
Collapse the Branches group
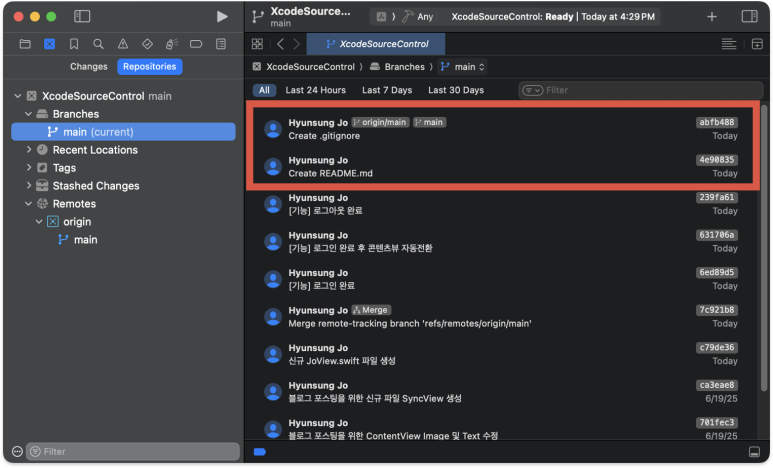(29, 114)
